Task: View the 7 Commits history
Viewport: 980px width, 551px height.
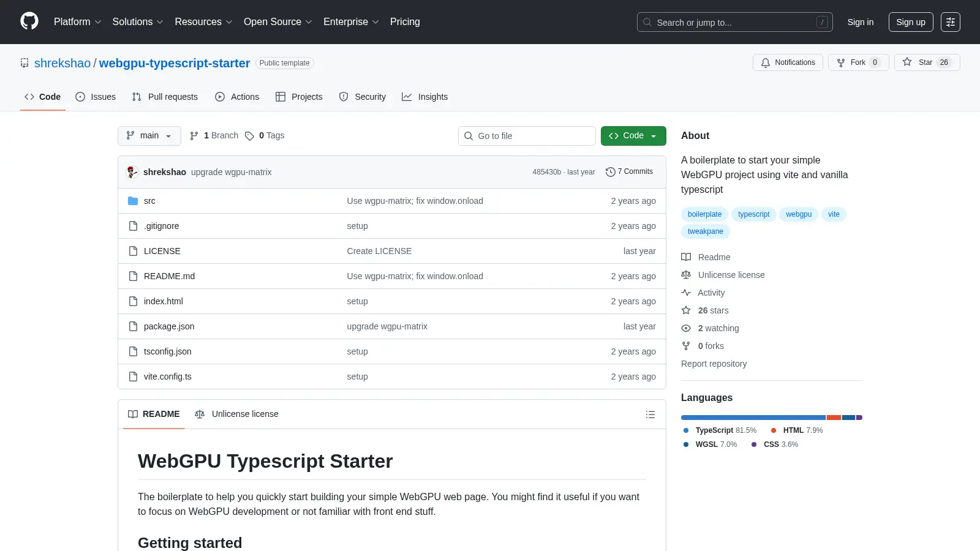Action: [x=630, y=172]
